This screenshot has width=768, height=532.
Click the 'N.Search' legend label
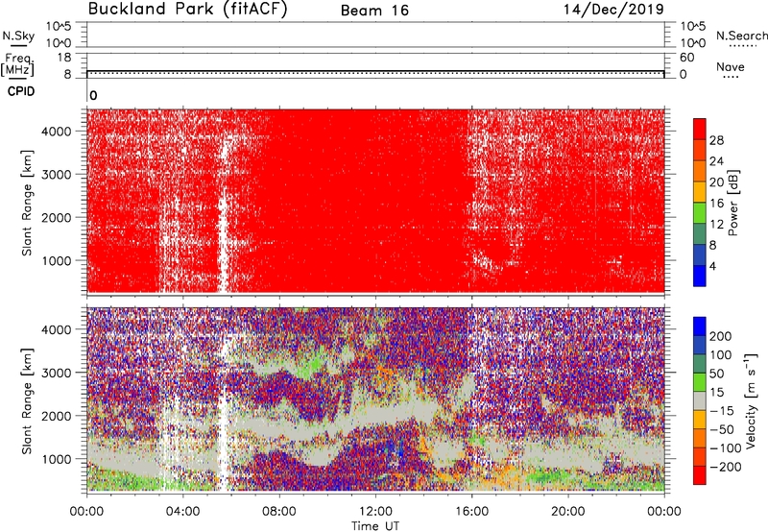pyautogui.click(x=741, y=36)
